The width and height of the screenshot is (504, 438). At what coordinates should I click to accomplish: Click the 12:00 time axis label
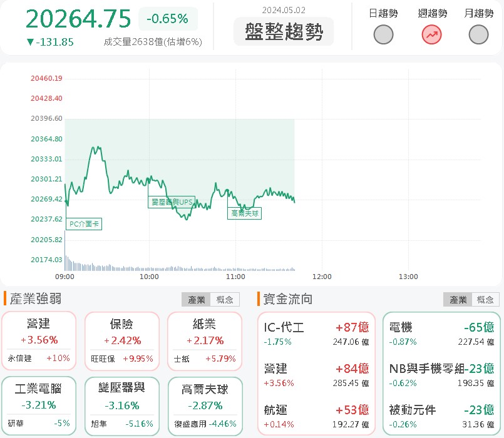pos(322,277)
